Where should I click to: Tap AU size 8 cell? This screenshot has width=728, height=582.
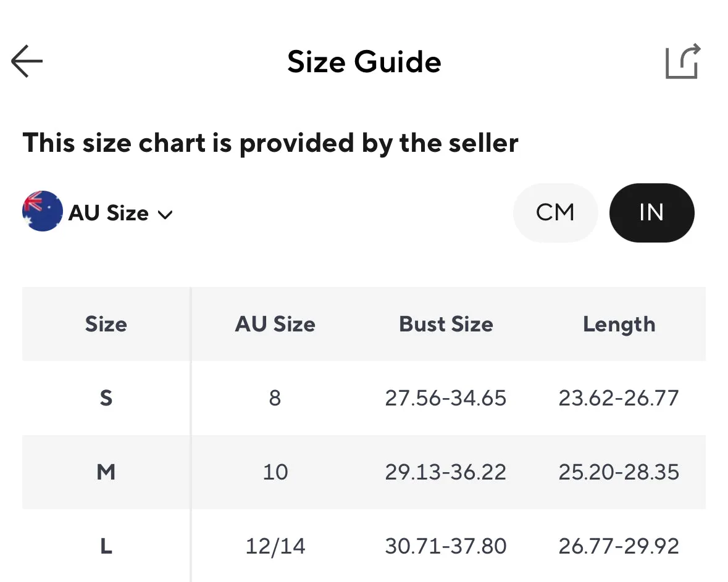tap(275, 398)
